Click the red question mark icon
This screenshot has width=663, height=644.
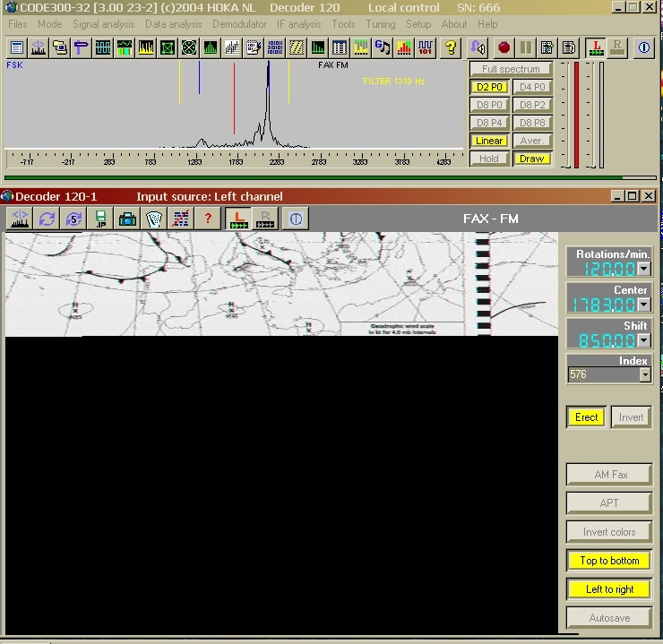pos(208,219)
